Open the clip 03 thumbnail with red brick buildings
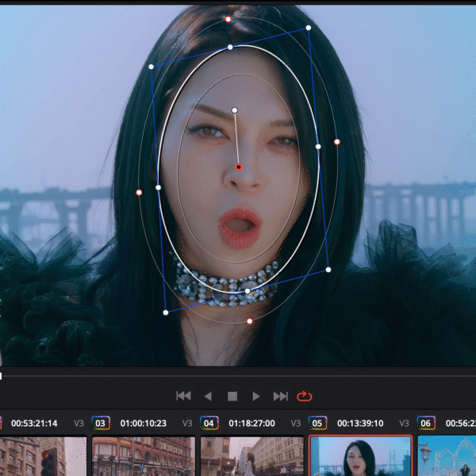The width and height of the screenshot is (476, 476). (144, 456)
